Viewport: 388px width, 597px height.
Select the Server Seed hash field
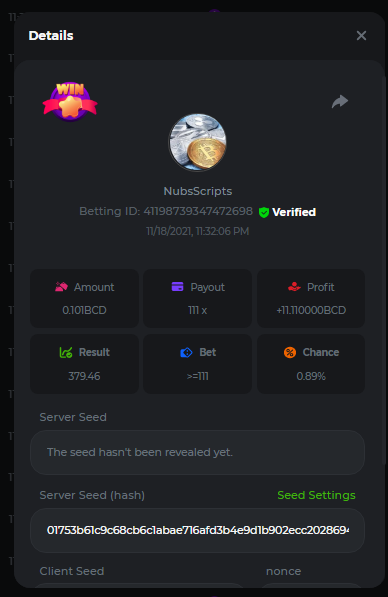(197, 530)
